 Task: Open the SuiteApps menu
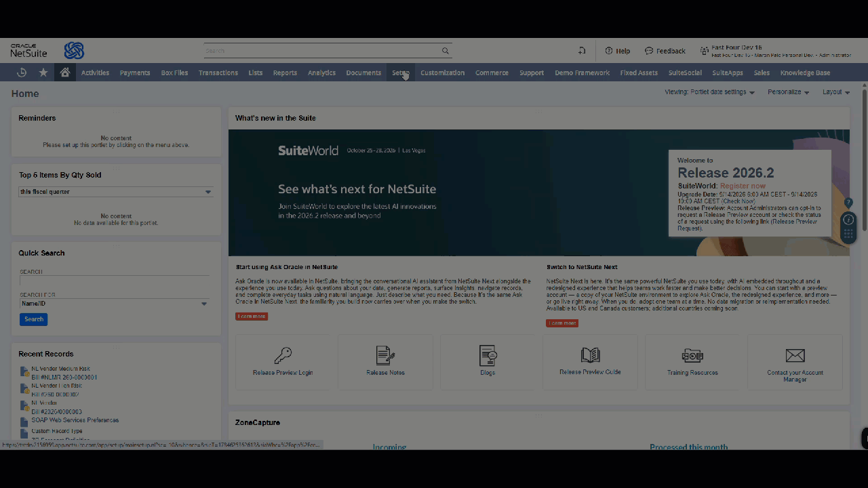pyautogui.click(x=728, y=73)
